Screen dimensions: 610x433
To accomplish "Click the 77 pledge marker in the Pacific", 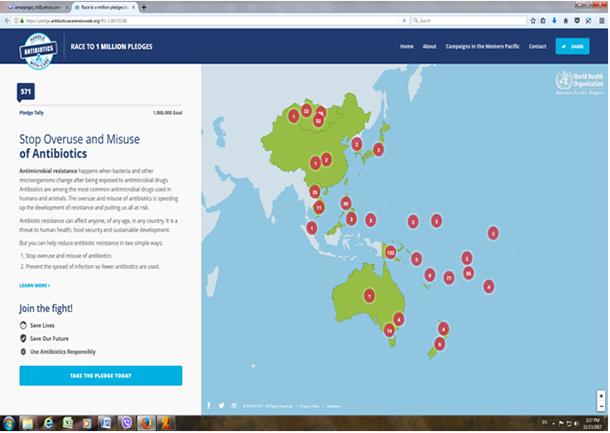I will (x=449, y=277).
